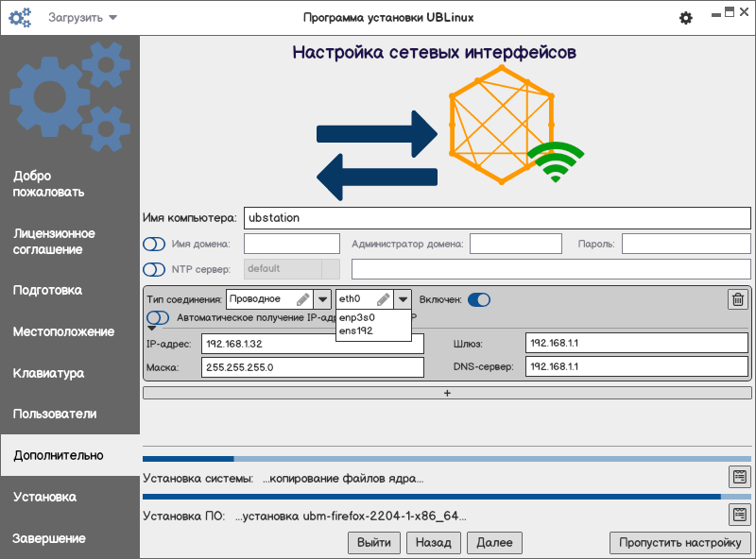Click the Далее button
Screen dimensions: 756x559
494,543
